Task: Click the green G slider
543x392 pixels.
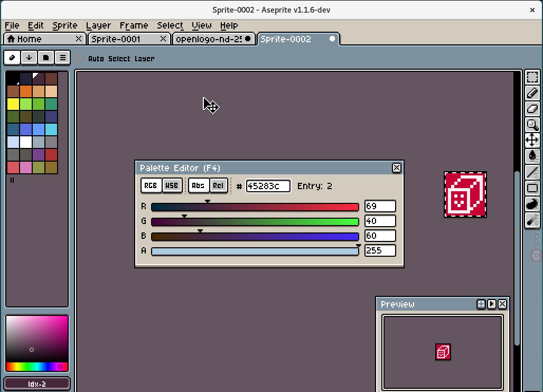Action: 255,222
